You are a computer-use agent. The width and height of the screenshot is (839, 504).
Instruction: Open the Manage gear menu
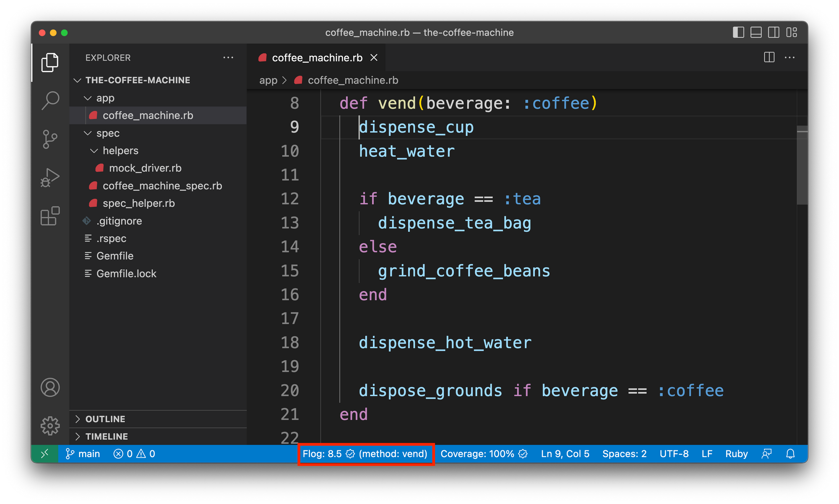point(50,426)
